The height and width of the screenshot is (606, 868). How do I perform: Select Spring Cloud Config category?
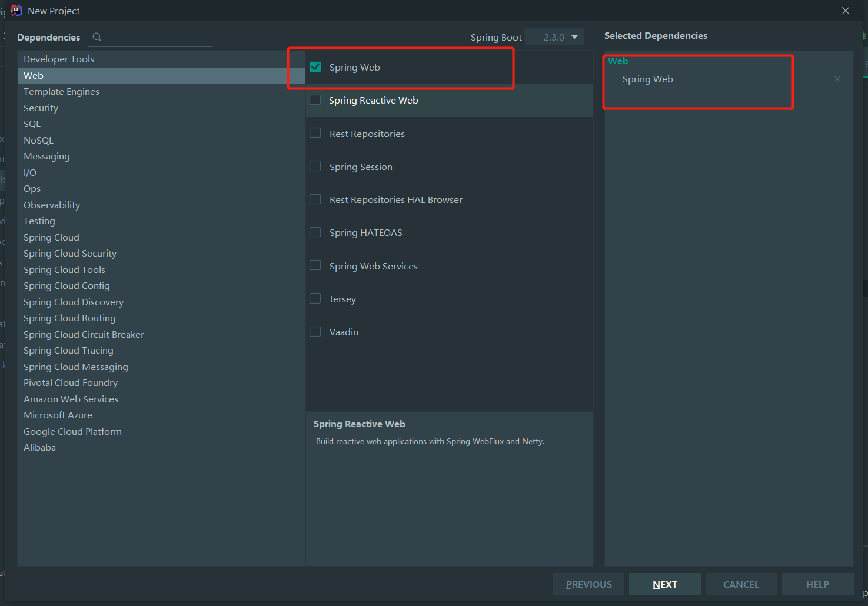[x=161, y=285]
